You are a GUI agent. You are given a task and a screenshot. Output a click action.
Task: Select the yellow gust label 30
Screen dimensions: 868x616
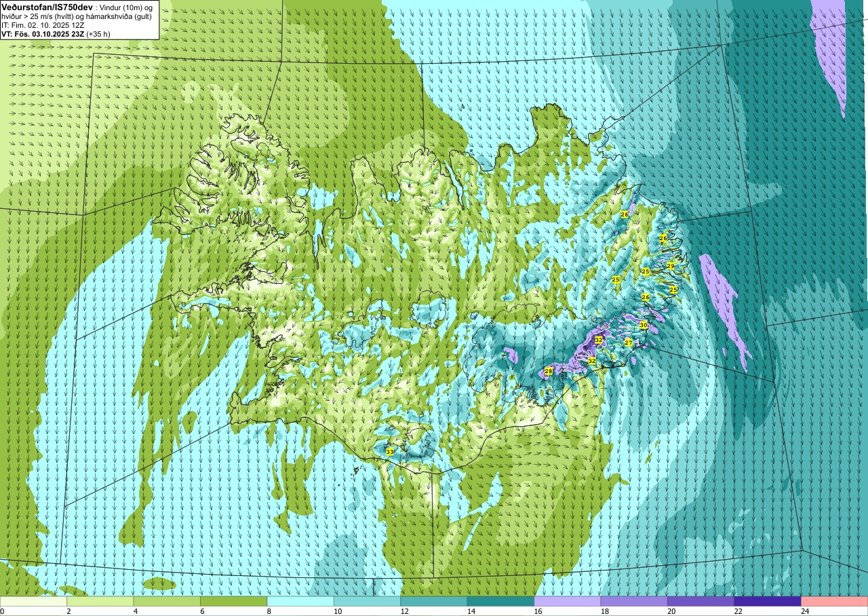[644, 326]
